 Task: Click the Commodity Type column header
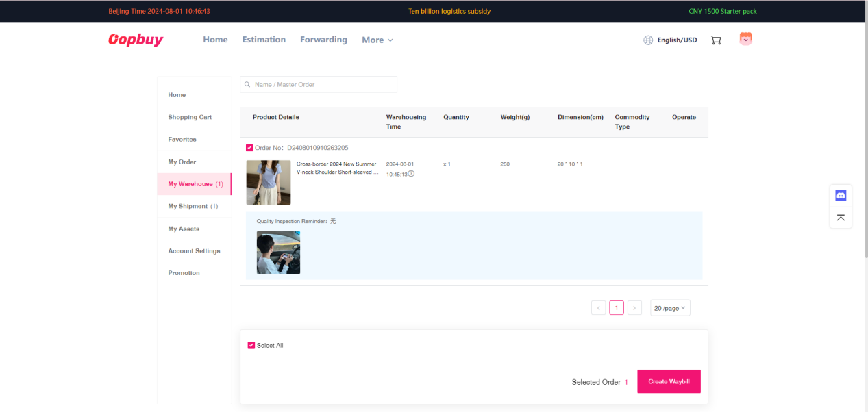pos(632,122)
